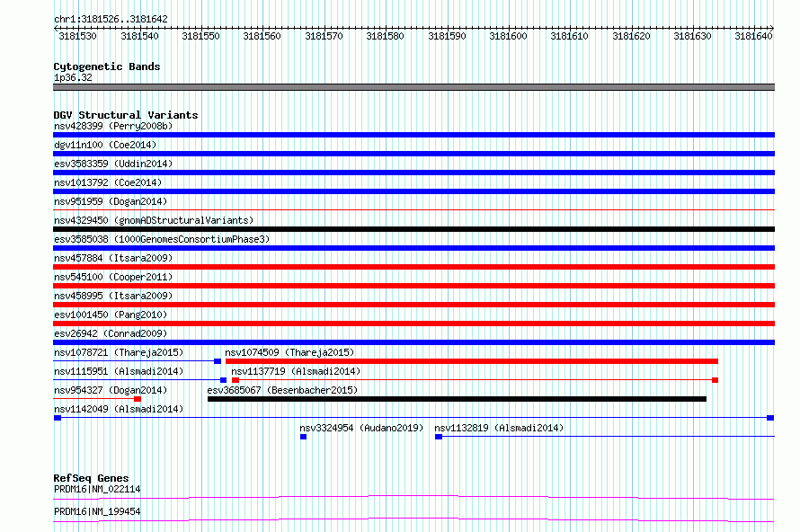Select variant nsv458995 (Itsara2009) label

point(113,296)
